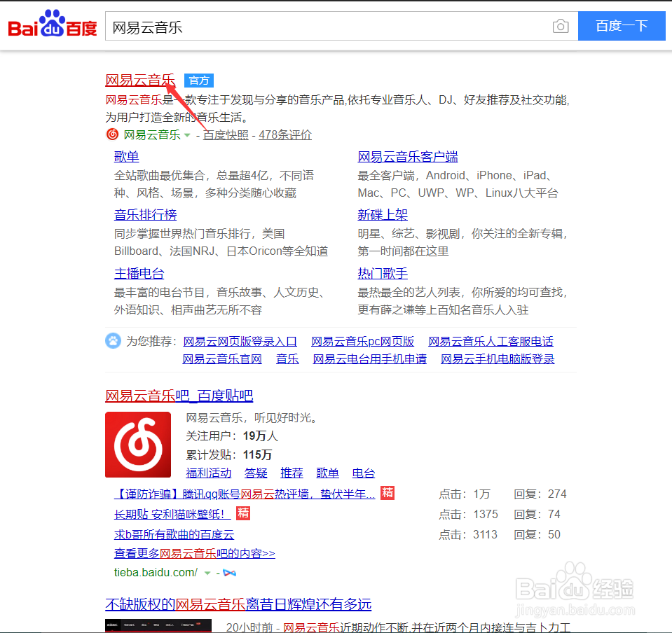Open 热门歌手 link

383,273
